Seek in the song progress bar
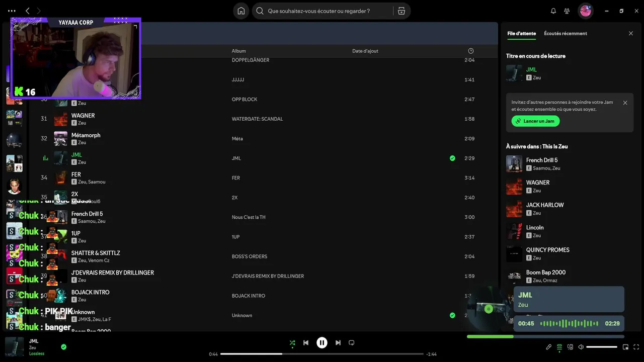The width and height of the screenshot is (644, 362). pos(322,354)
